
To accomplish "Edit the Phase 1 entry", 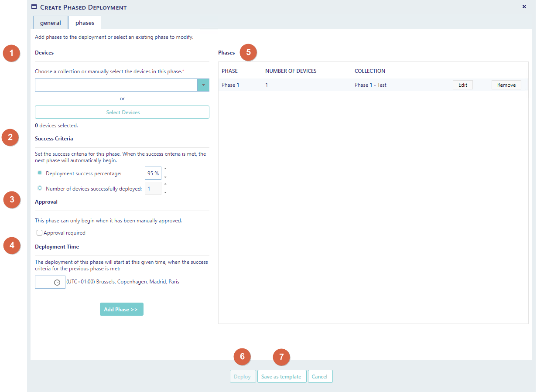I will (x=462, y=85).
